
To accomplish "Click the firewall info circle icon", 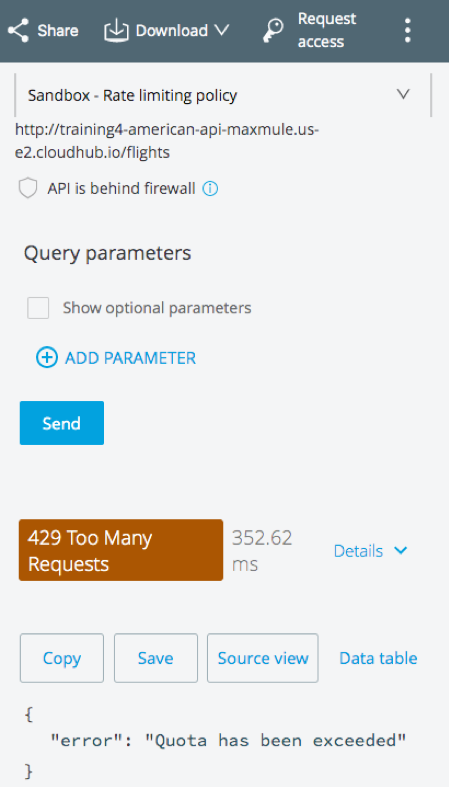I will 210,189.
